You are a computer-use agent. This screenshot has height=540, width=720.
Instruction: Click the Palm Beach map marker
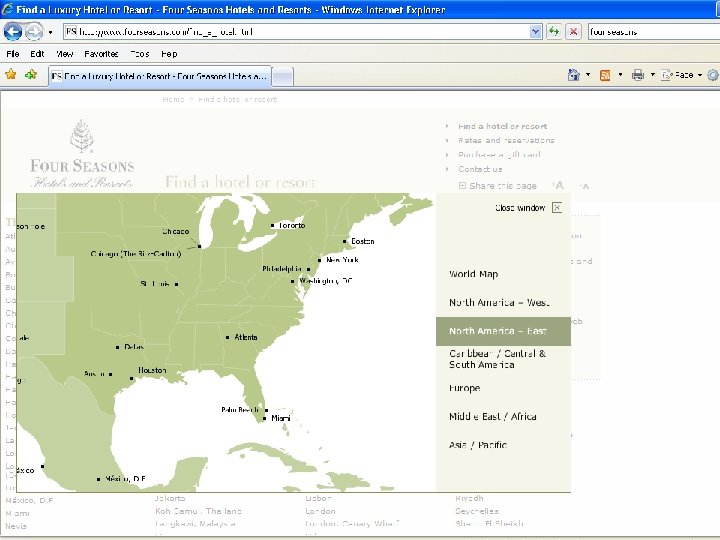tap(266, 410)
